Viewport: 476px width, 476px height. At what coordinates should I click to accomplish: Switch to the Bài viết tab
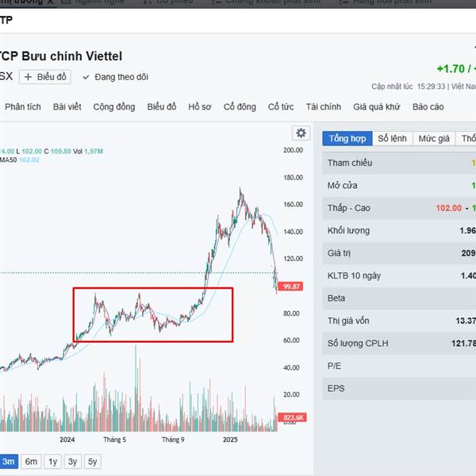[x=67, y=106]
